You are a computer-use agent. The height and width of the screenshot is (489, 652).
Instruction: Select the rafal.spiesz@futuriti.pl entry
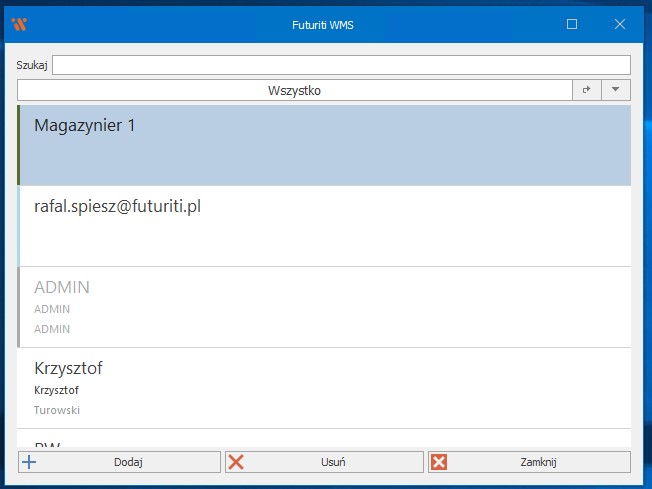(x=324, y=226)
